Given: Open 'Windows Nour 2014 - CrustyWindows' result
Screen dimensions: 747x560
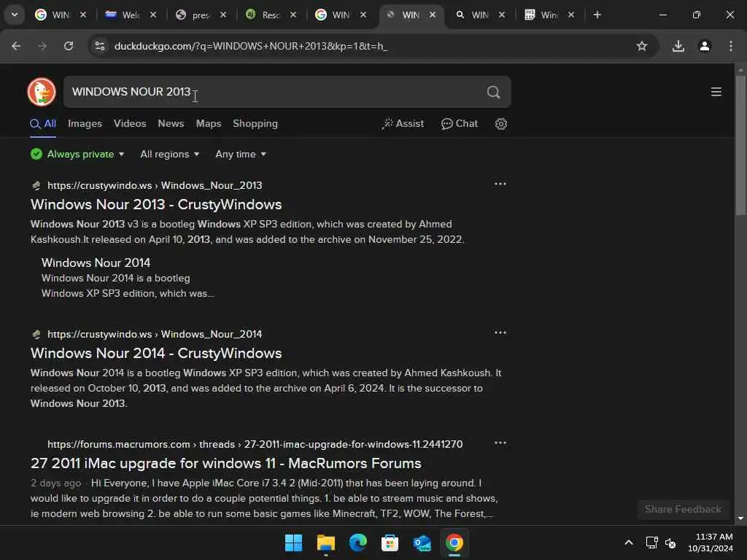Looking at the screenshot, I should click(x=156, y=354).
